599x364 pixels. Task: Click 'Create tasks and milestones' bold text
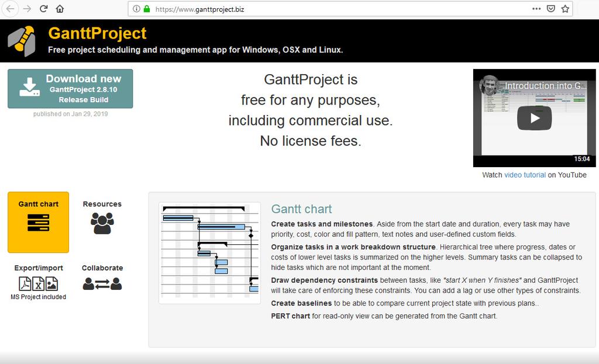tap(322, 224)
